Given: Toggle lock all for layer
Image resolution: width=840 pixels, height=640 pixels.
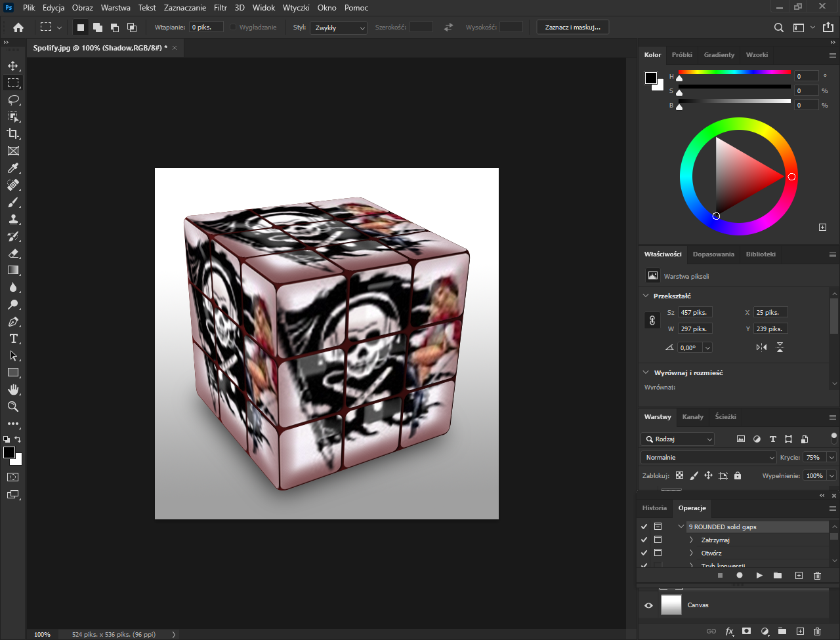Looking at the screenshot, I should coord(738,475).
